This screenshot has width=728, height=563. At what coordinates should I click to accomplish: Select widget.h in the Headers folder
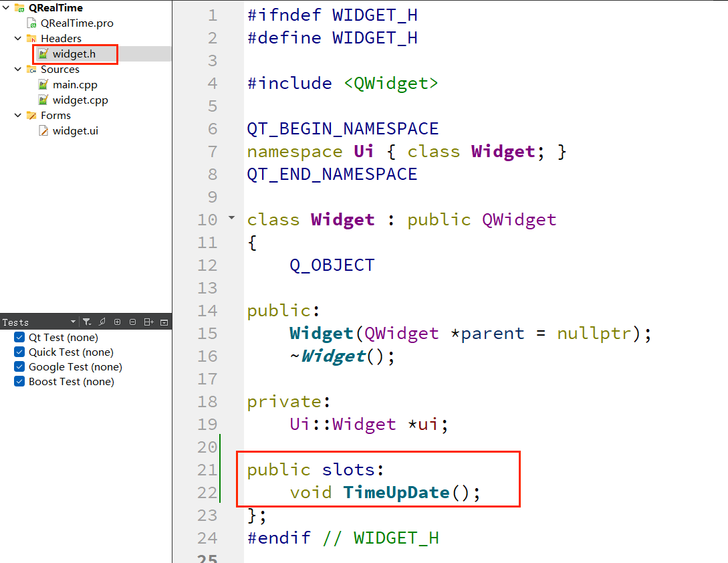(74, 54)
